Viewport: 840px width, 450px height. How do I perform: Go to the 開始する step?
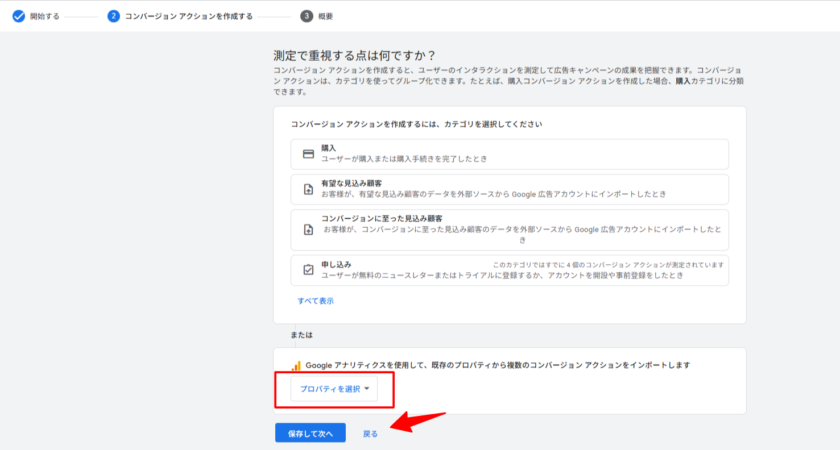click(x=46, y=16)
